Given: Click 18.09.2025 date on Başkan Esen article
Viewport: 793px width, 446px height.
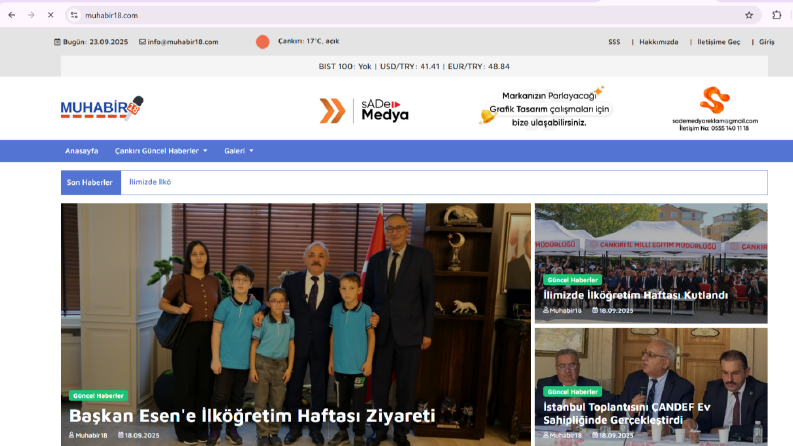Looking at the screenshot, I should (139, 435).
